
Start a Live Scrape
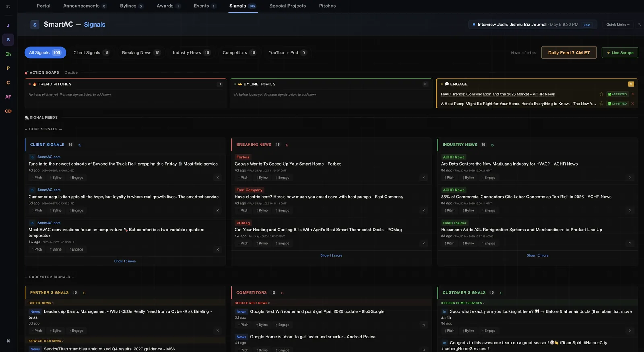coord(620,53)
